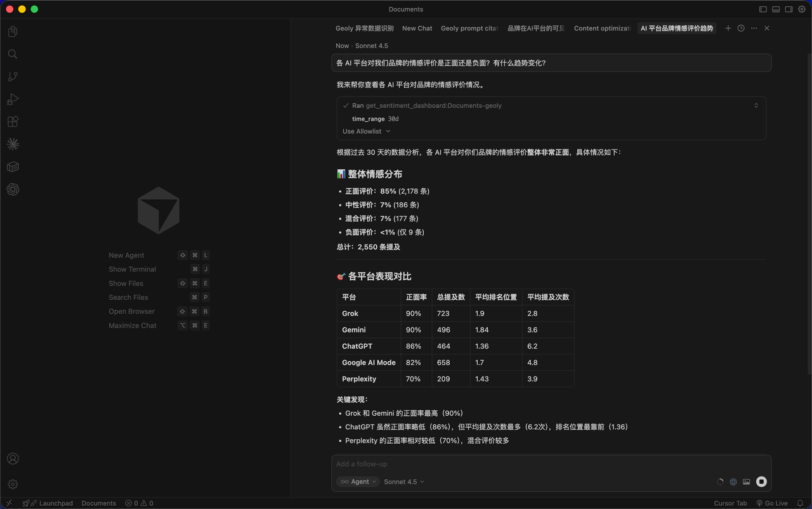Click Go Live in status bar
Screen dimensions: 812x509
click(x=772, y=503)
